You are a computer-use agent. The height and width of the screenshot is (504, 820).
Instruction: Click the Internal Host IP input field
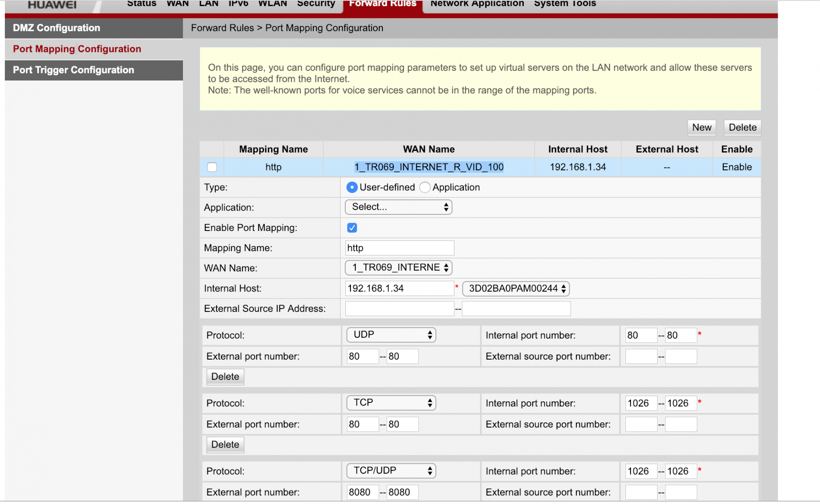(x=399, y=288)
